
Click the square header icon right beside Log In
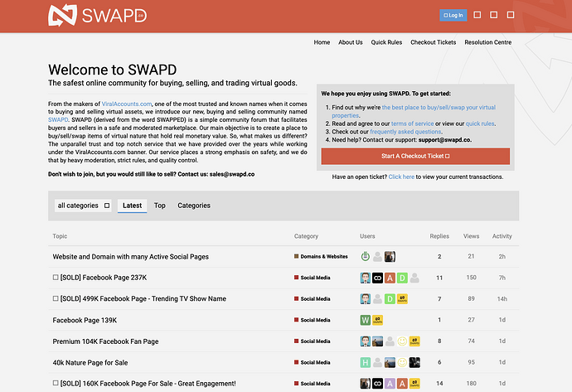point(477,15)
